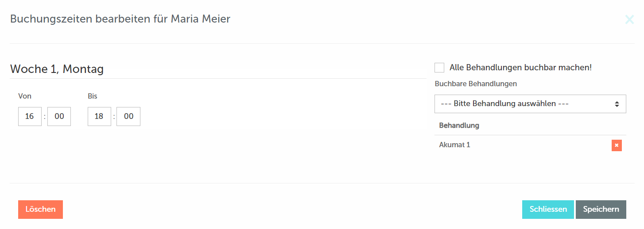Click the 'Alle Behandlungen buchbar machen!' label text
This screenshot has height=229, width=644.
pyautogui.click(x=520, y=68)
